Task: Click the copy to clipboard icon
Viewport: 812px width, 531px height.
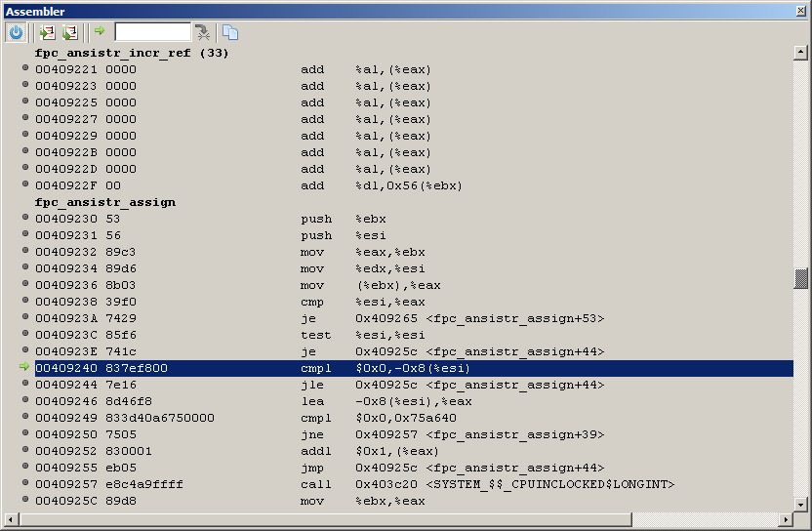Action: coord(229,32)
